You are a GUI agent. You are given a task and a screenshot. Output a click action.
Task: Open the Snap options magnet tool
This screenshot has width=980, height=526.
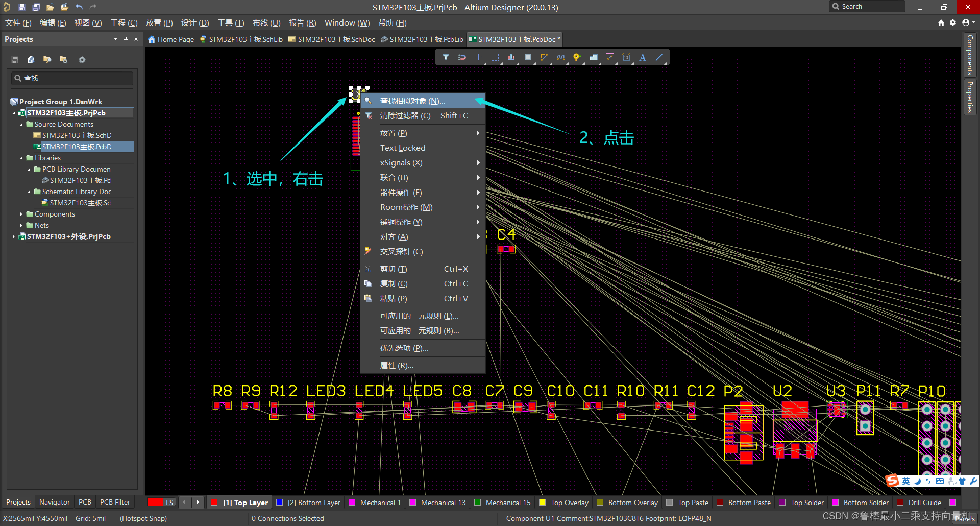(462, 57)
